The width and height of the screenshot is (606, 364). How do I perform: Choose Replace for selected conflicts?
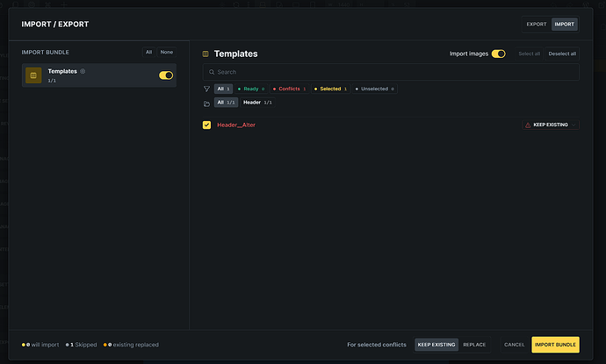click(x=474, y=345)
